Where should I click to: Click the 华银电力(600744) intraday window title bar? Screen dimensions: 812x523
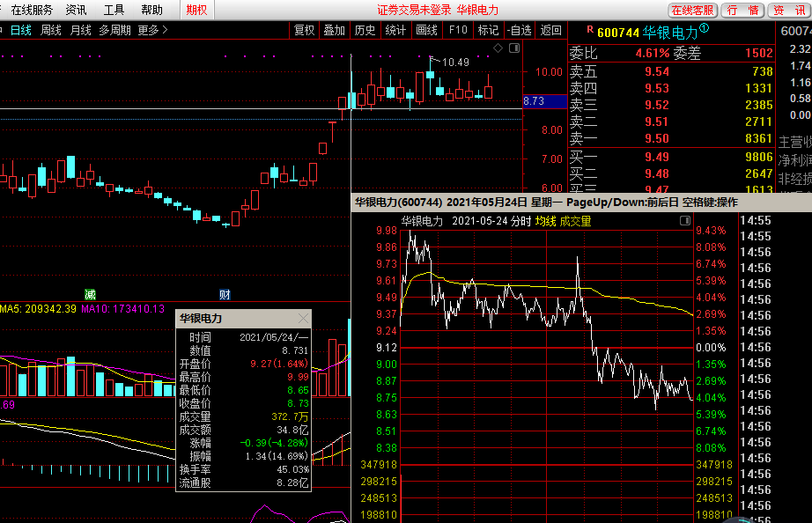coord(581,202)
